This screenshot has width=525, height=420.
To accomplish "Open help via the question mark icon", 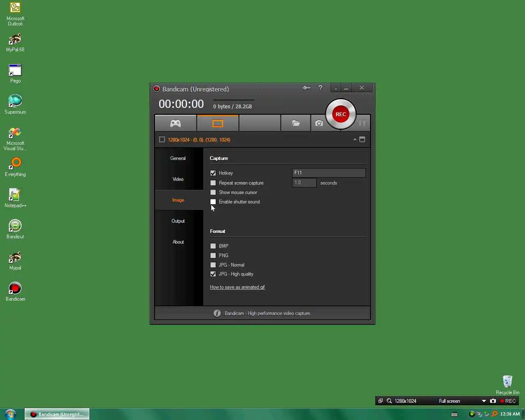I will [320, 88].
